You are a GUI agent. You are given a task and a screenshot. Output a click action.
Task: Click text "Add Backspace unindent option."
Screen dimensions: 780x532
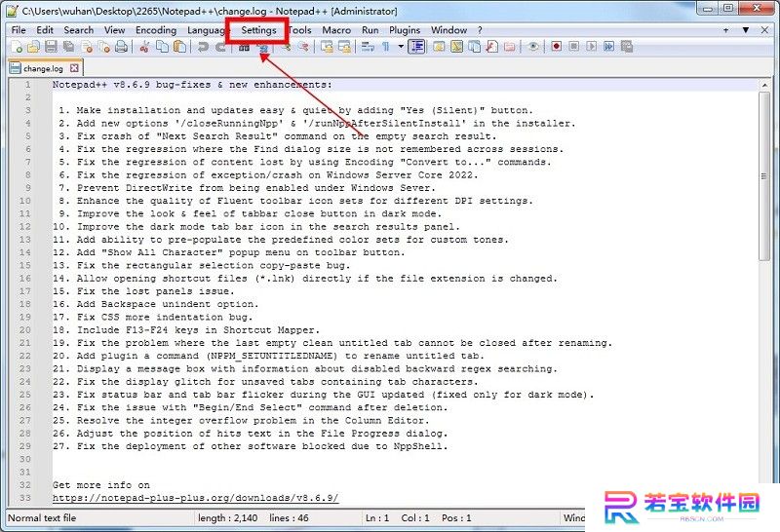tap(168, 304)
